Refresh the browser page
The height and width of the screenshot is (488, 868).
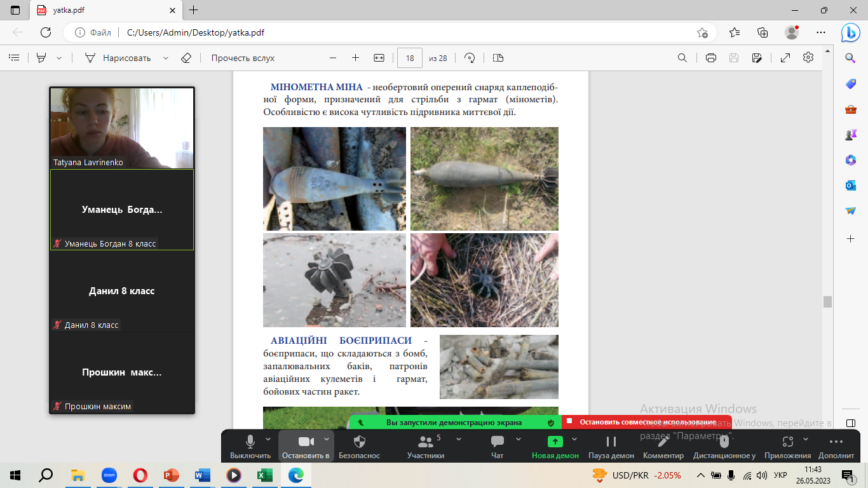coord(46,32)
